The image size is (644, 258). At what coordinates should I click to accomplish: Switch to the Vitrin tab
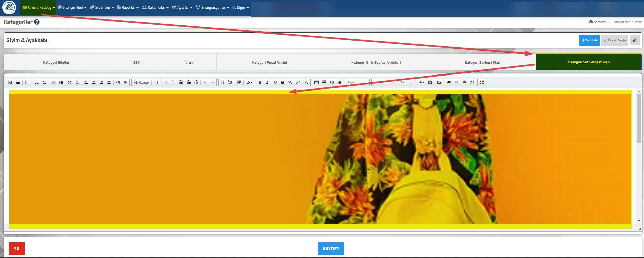point(190,62)
